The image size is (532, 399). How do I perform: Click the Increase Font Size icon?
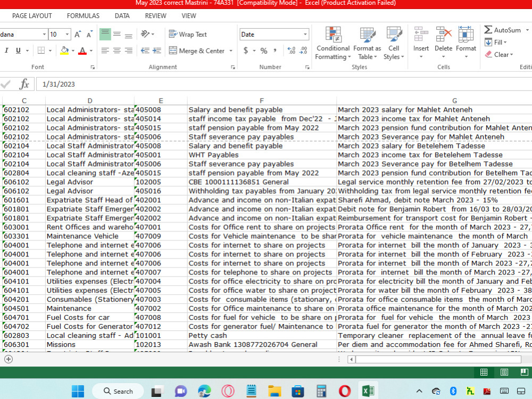(78, 34)
